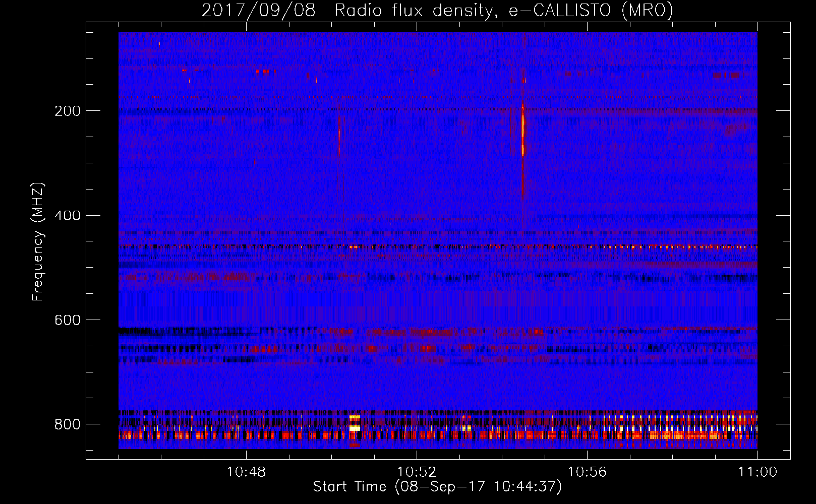Click the plot title '2017/09/08 Radio flux density, e-CALLISTO (MRO)'
816x504 pixels.
tap(437, 10)
